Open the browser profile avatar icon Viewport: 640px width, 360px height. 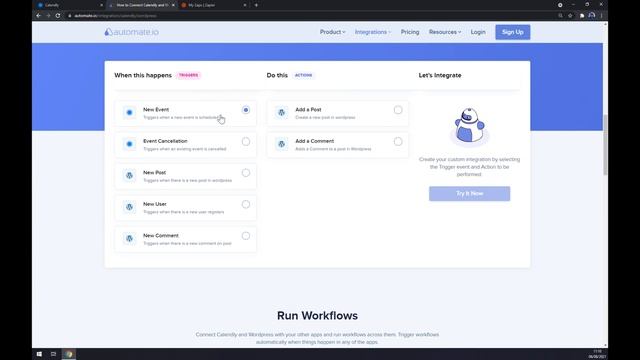(592, 16)
